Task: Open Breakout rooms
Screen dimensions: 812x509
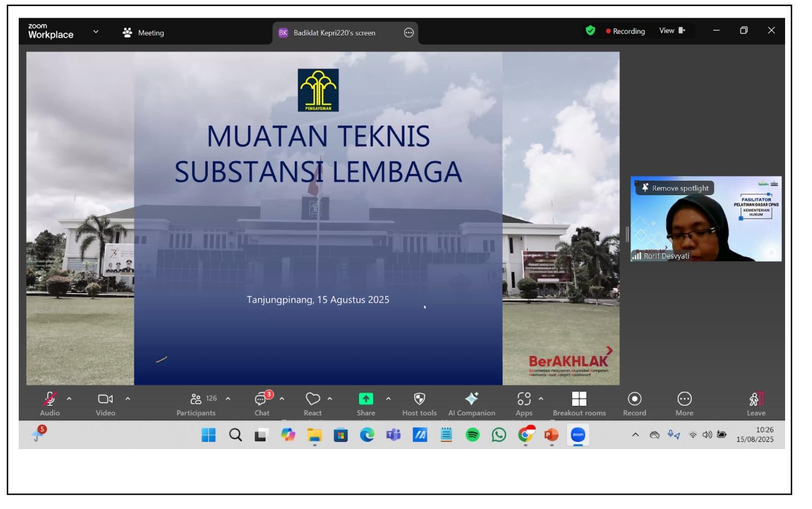Action: tap(579, 399)
